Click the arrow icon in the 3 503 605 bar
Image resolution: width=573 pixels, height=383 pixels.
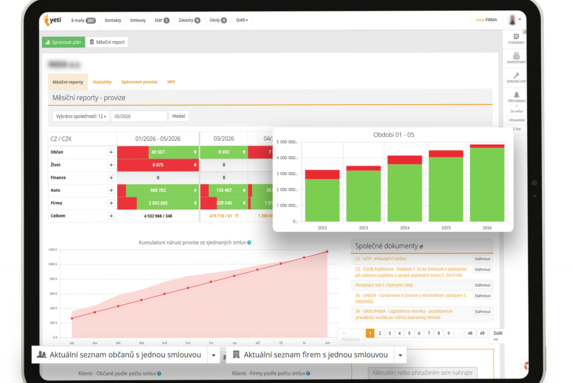195,203
